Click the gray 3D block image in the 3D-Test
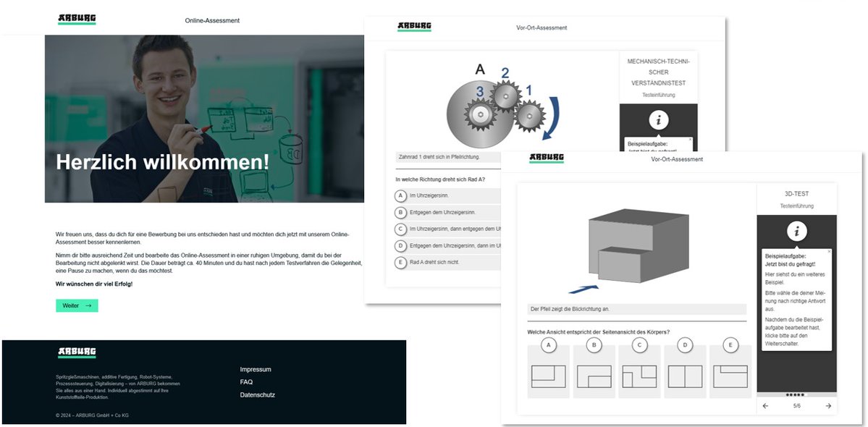This screenshot has height=427, width=868. click(x=639, y=245)
